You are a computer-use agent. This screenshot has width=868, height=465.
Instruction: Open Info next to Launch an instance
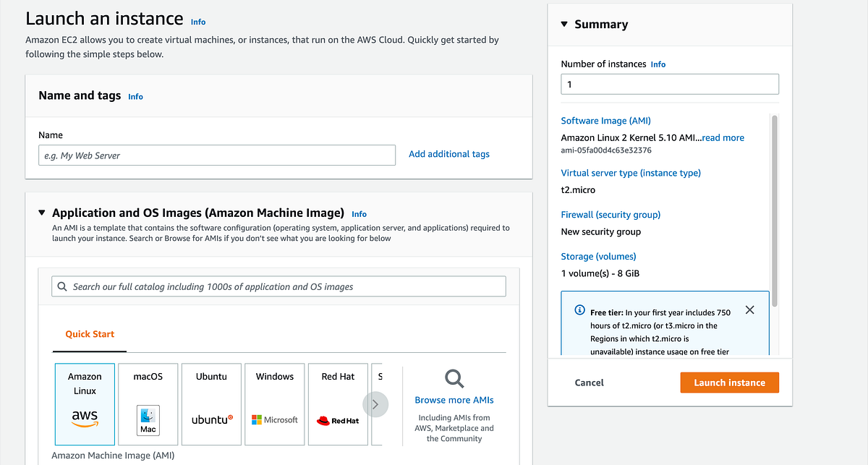pos(197,22)
